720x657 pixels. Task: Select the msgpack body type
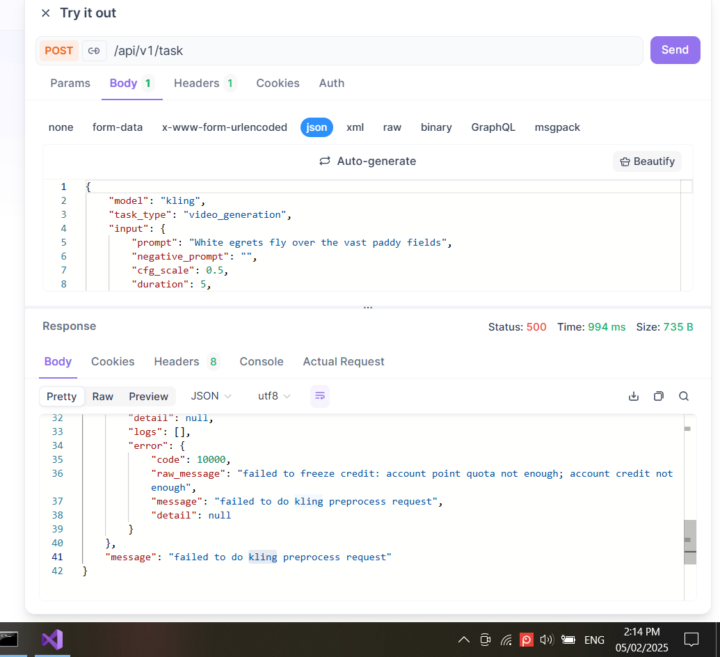(557, 127)
